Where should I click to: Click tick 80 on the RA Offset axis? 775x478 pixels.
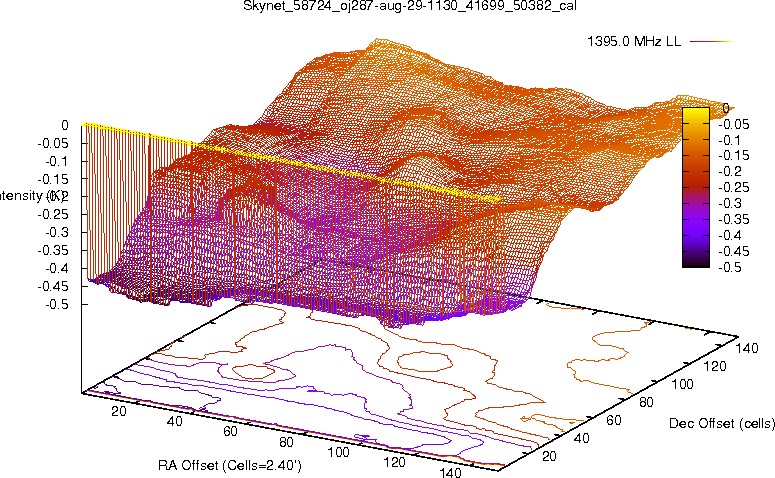[x=286, y=442]
